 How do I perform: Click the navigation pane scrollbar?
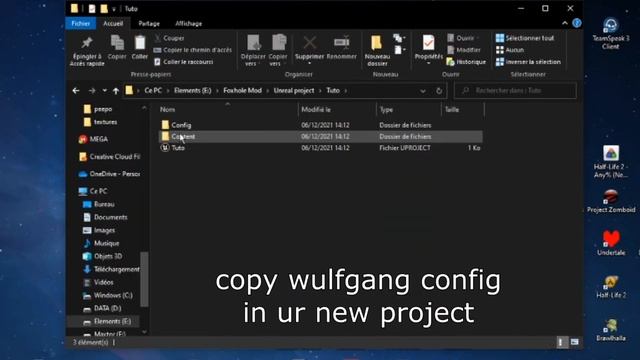click(144, 279)
